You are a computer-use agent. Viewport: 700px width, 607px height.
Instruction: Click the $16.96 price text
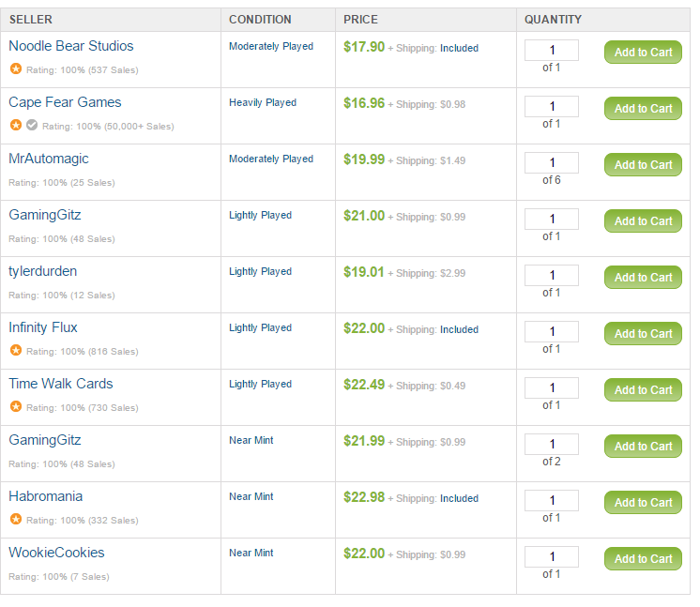pos(364,103)
